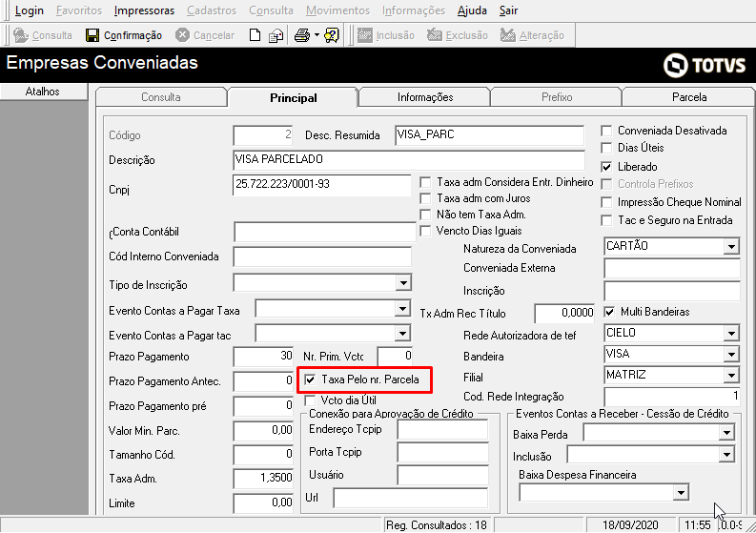756x533 pixels.
Task: Open the Ajuda menu
Action: point(472,10)
